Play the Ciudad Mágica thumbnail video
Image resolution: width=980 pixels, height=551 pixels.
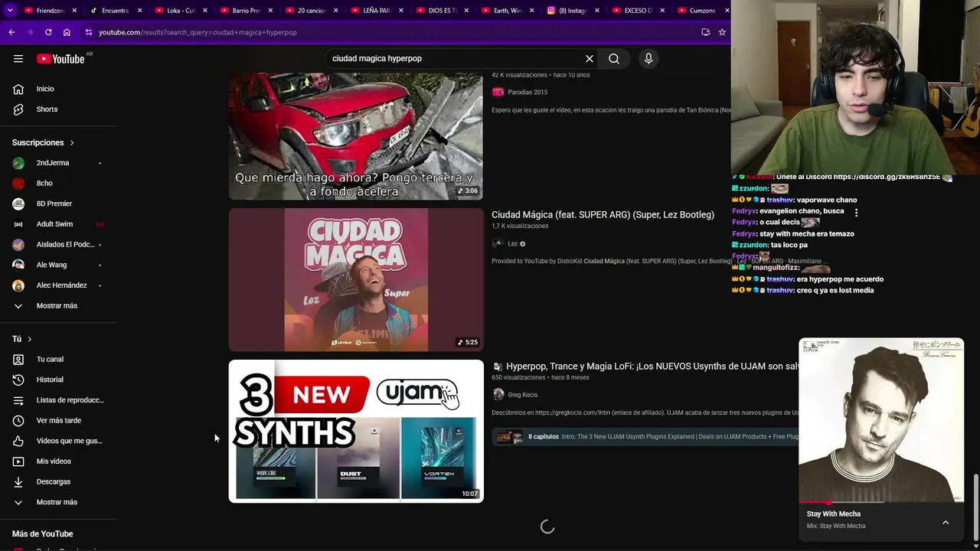tap(356, 280)
